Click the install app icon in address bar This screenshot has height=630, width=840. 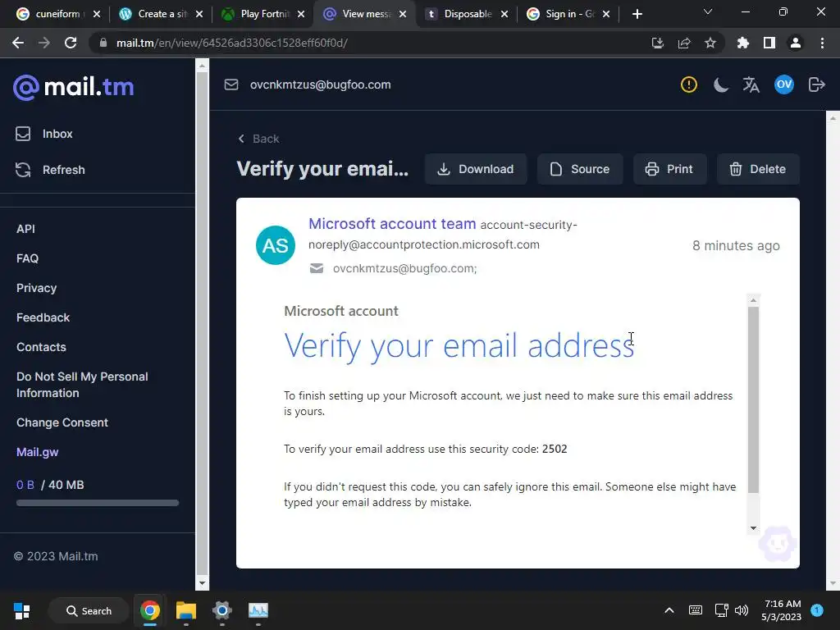click(658, 43)
